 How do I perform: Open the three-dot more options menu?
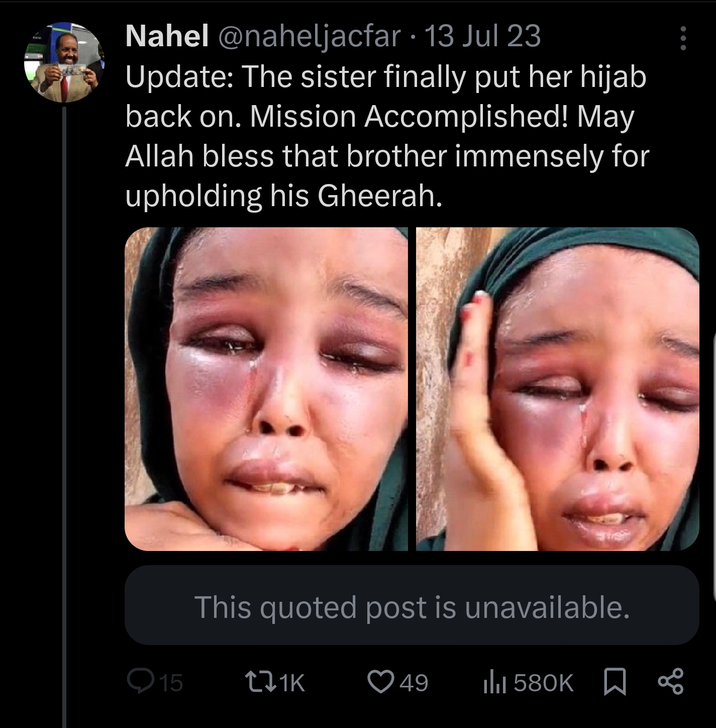pyautogui.click(x=683, y=38)
